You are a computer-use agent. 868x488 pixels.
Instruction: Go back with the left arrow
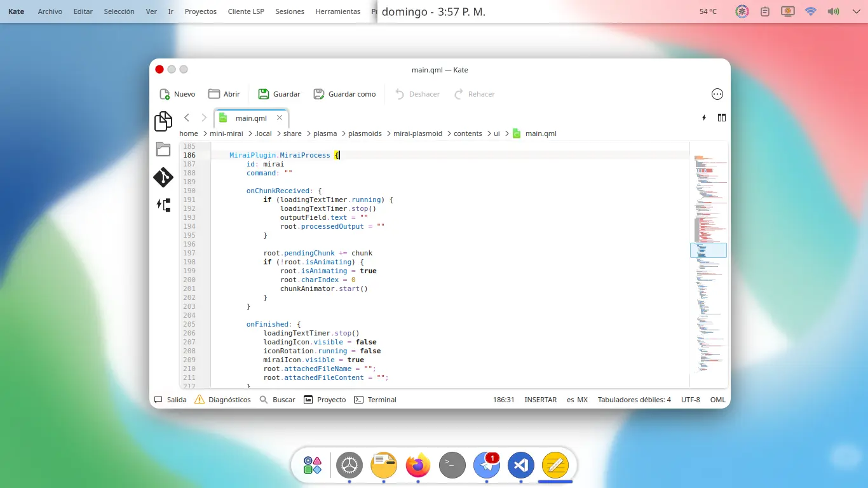pos(187,118)
